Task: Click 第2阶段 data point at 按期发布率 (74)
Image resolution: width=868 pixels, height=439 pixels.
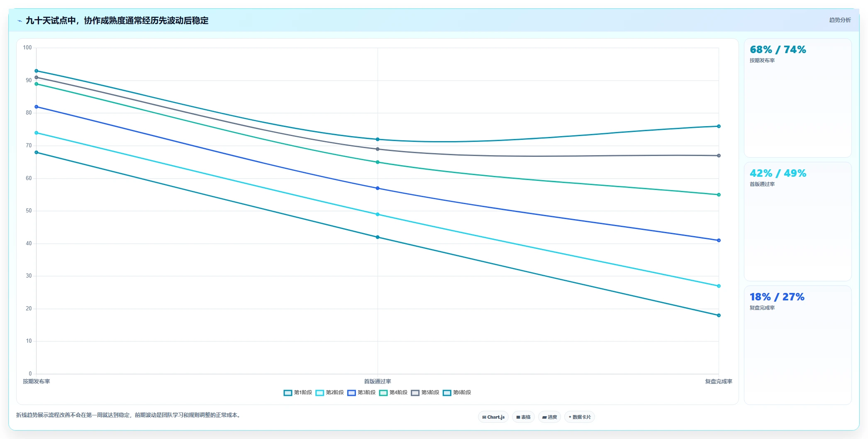Action: click(x=37, y=133)
